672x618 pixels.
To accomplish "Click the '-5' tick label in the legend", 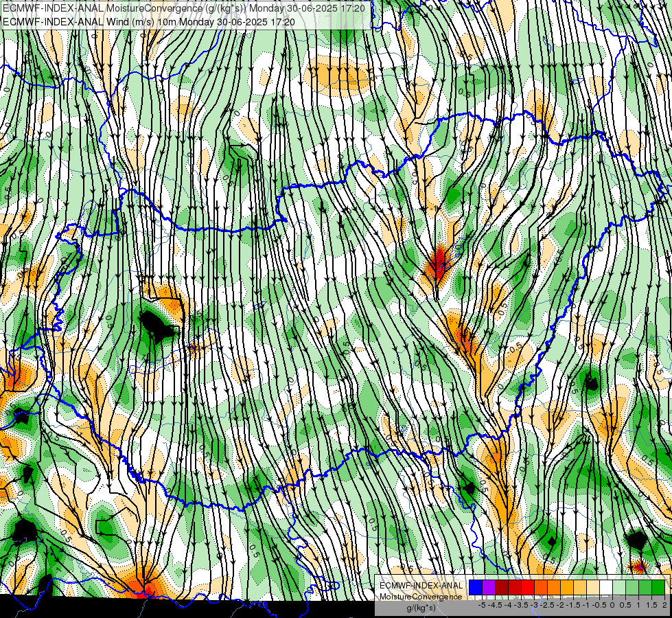I will [x=482, y=605].
